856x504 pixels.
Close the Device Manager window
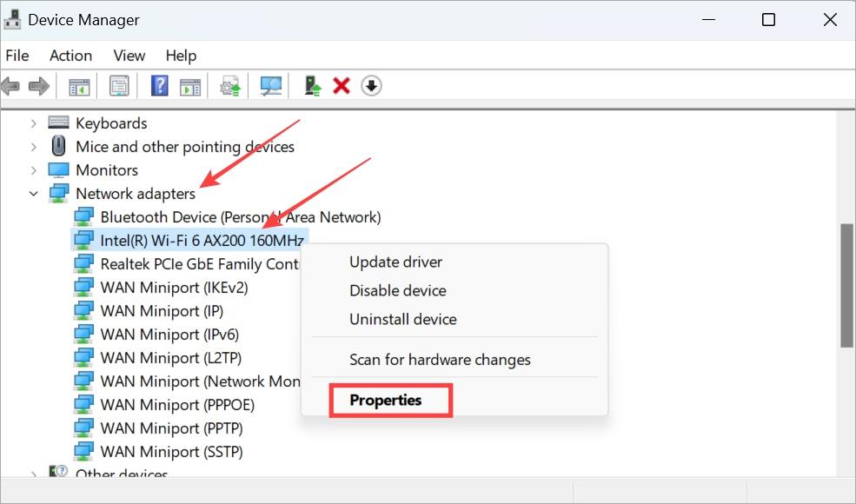(x=830, y=20)
